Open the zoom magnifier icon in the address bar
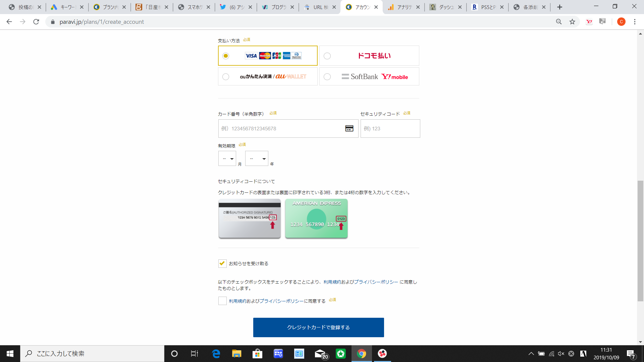 tap(559, 22)
